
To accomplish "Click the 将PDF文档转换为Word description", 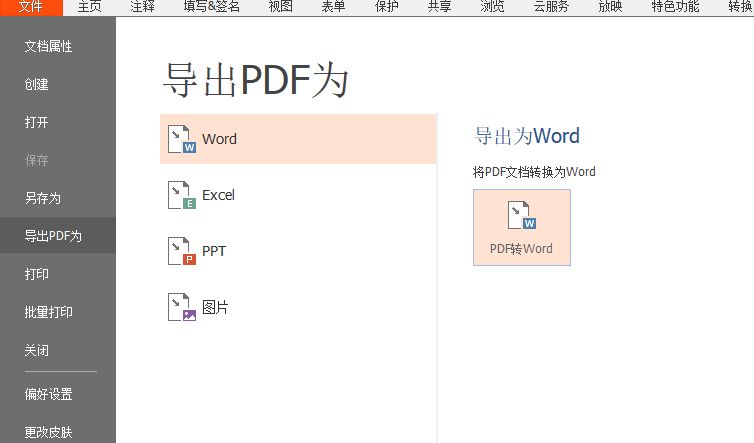I will (534, 172).
